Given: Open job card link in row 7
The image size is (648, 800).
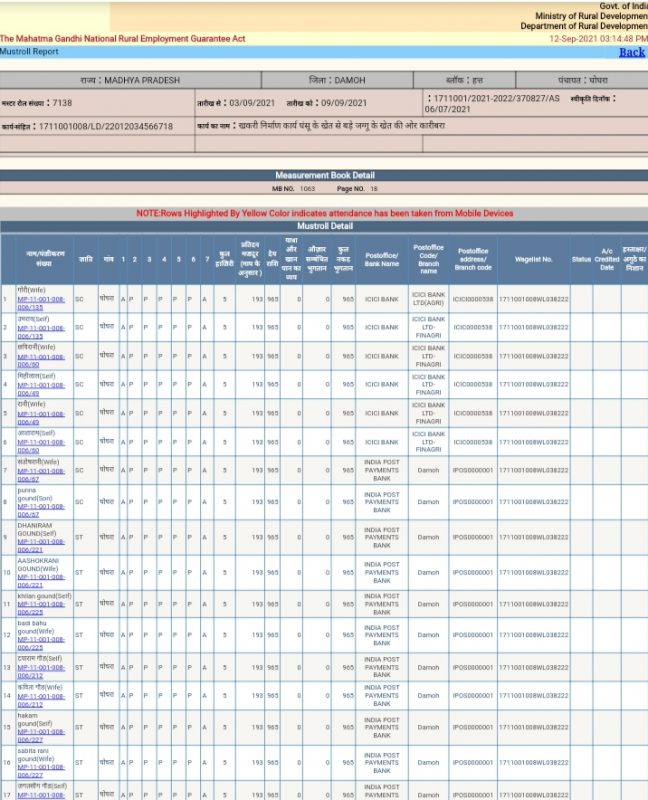Looking at the screenshot, I should (41, 475).
